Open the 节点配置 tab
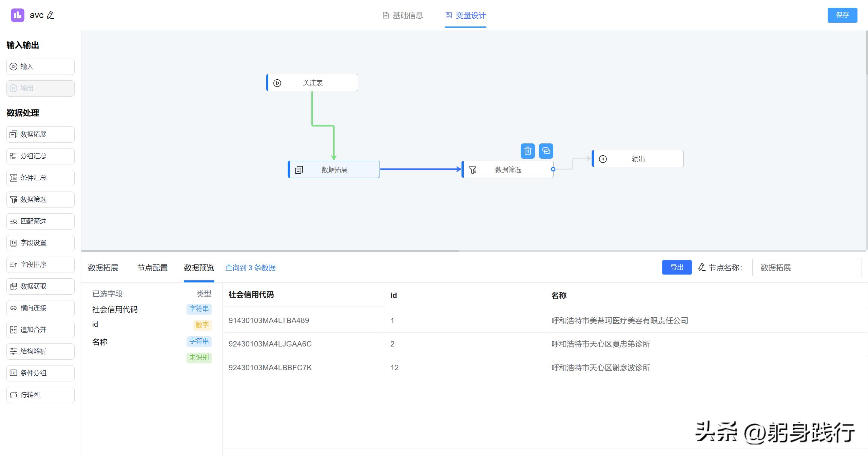This screenshot has width=868, height=456. (152, 268)
